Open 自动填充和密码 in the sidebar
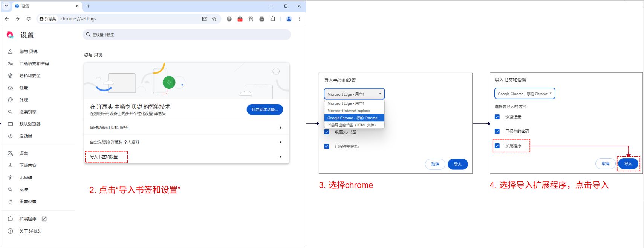 [34, 64]
